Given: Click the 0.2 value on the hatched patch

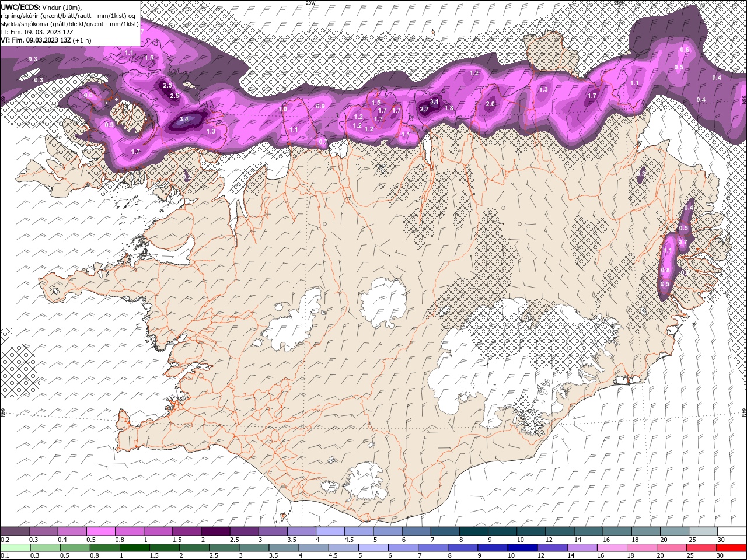Looking at the screenshot, I should point(187,176).
